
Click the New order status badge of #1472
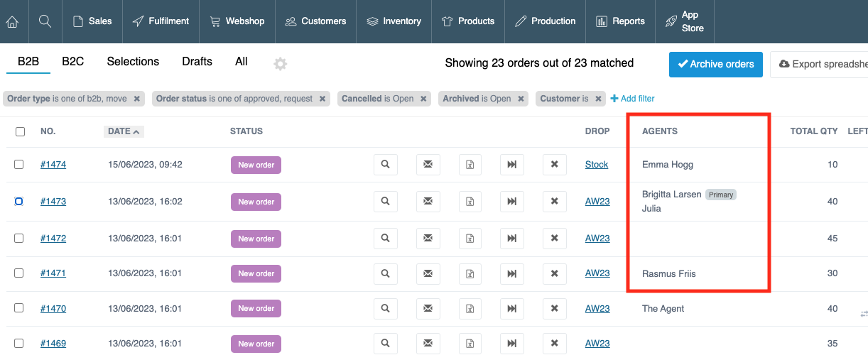coord(256,239)
